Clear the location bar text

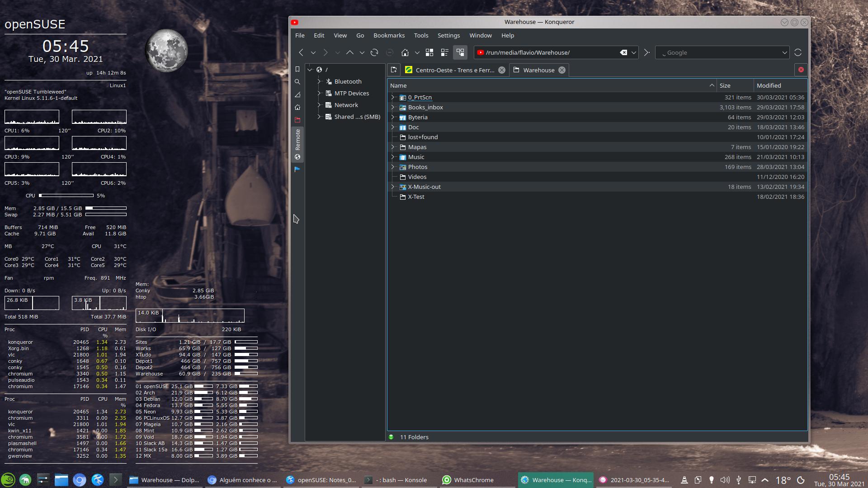pos(623,52)
